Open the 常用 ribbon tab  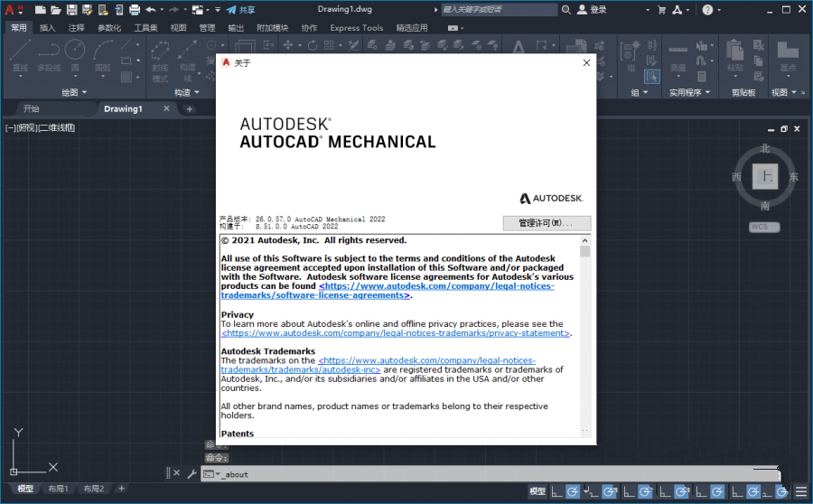point(19,28)
